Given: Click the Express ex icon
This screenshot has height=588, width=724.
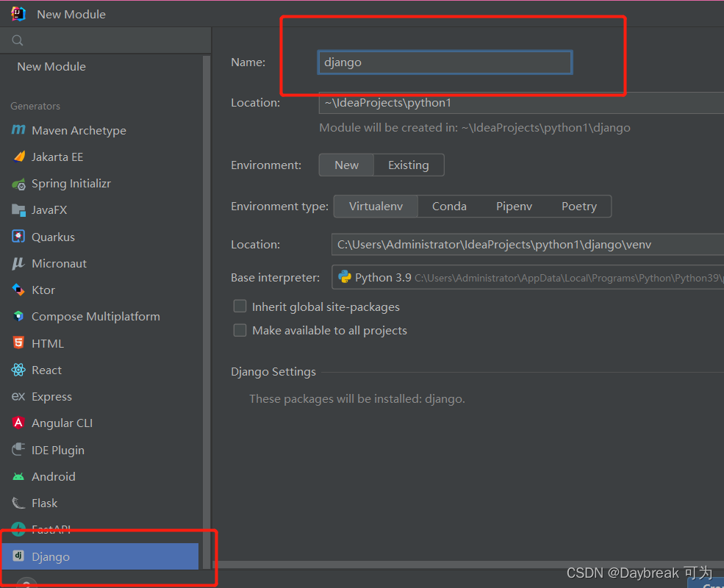Looking at the screenshot, I should (18, 396).
